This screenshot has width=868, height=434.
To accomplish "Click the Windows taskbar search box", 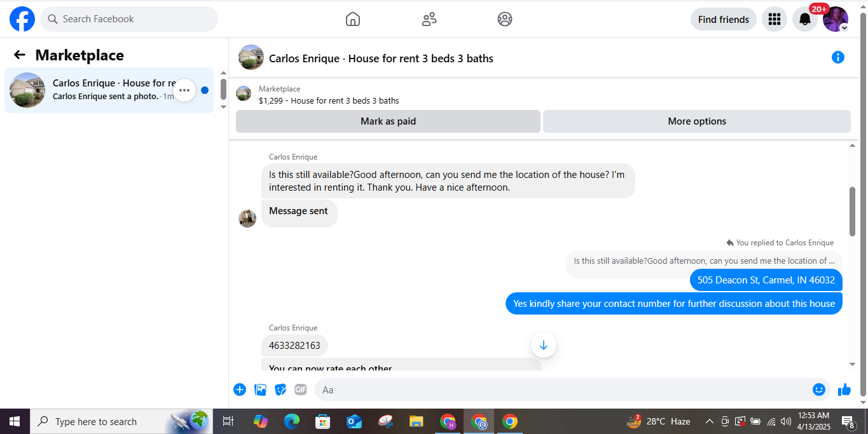I will (x=121, y=421).
